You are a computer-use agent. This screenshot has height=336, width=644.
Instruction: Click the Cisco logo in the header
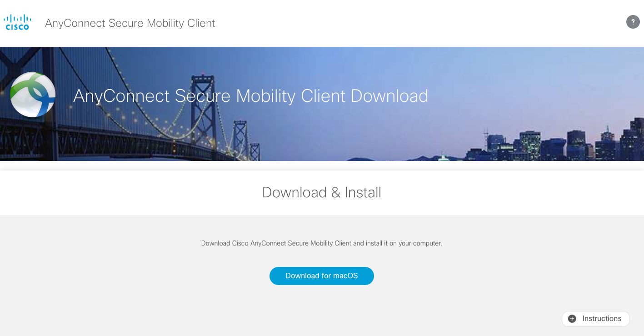(x=17, y=23)
